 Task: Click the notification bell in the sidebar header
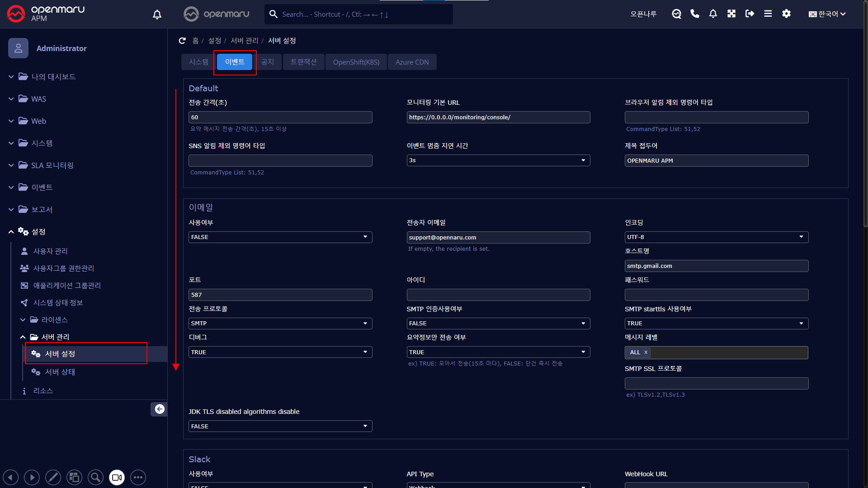pos(157,14)
